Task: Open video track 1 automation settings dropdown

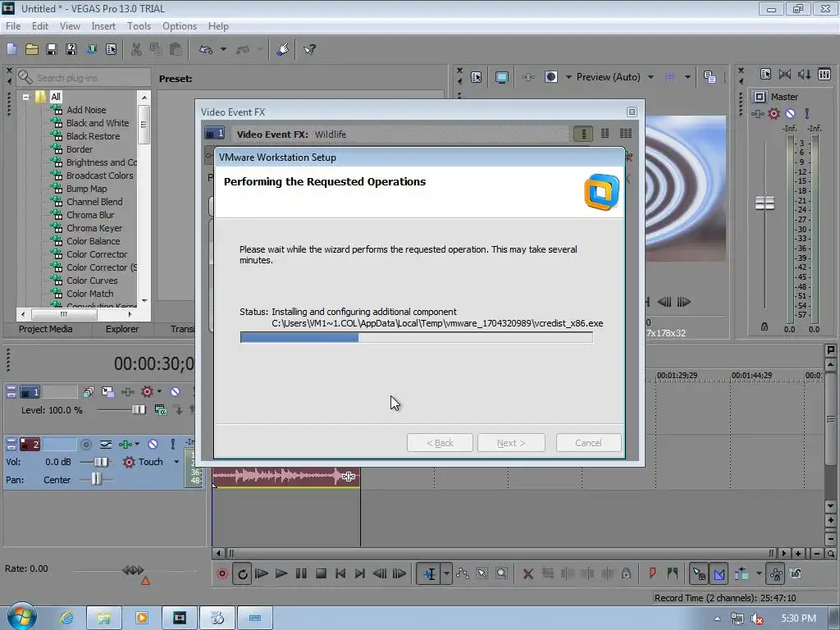Action: click(x=160, y=391)
